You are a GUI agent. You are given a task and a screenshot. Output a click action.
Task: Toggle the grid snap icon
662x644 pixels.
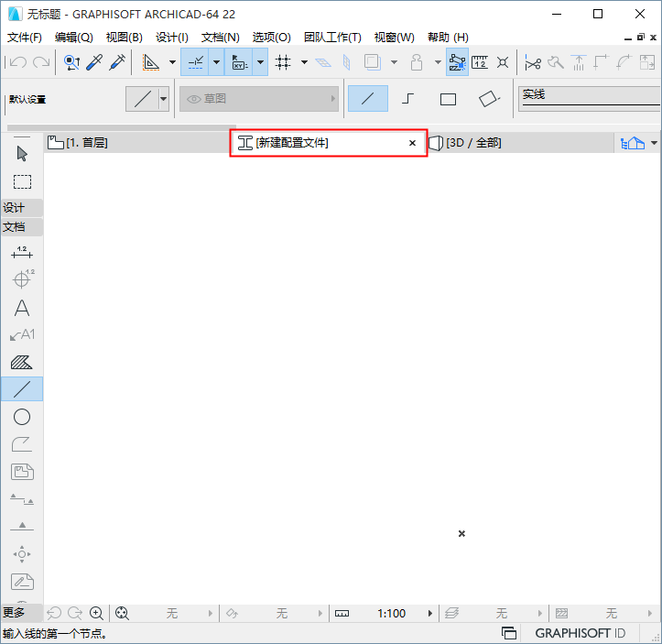pos(283,62)
